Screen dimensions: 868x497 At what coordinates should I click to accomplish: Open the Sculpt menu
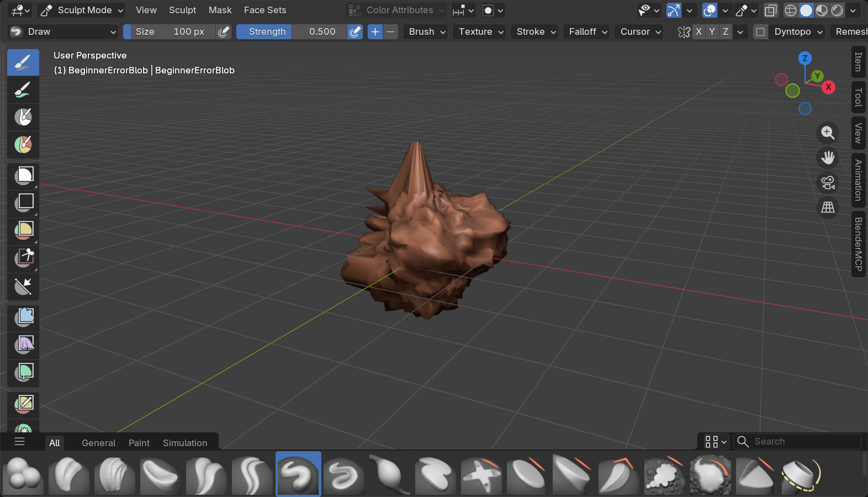182,10
